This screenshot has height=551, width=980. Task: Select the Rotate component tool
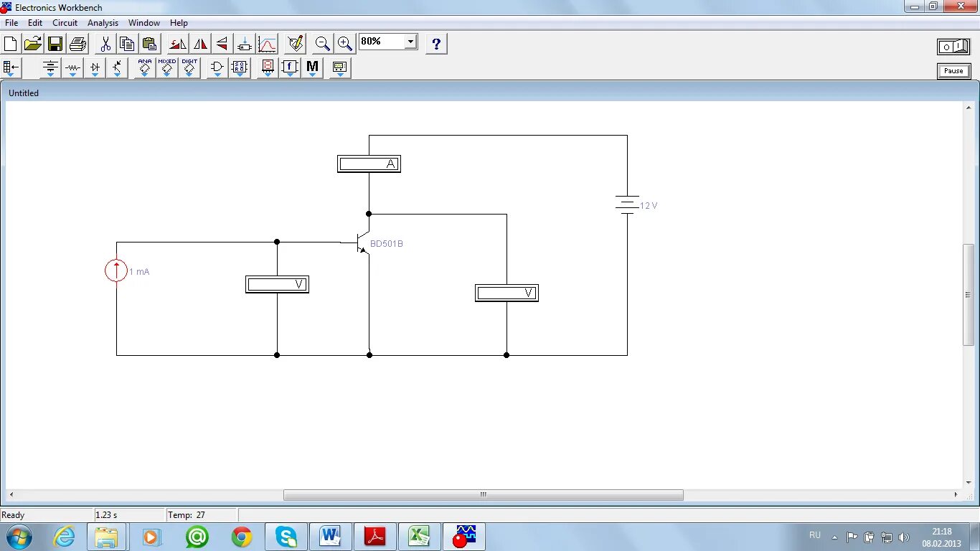pos(177,43)
